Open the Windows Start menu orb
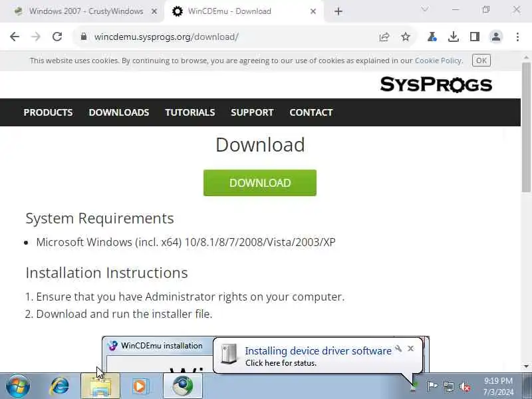The image size is (532, 399). pos(18,386)
